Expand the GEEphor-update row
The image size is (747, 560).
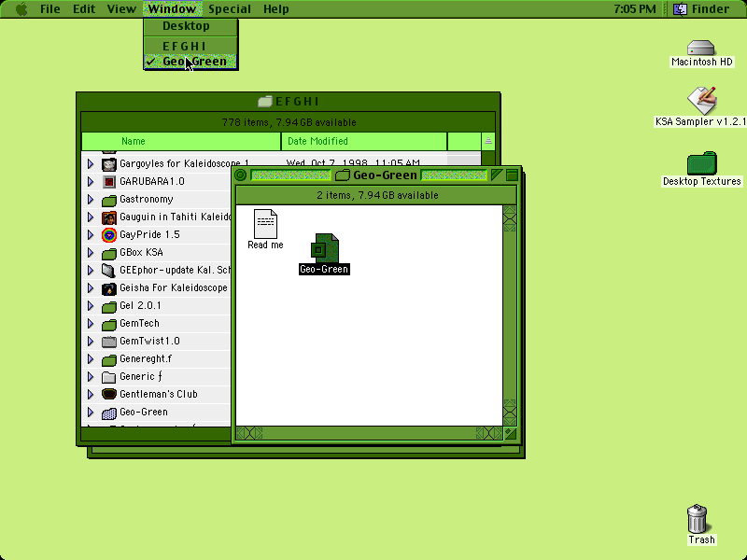click(91, 270)
